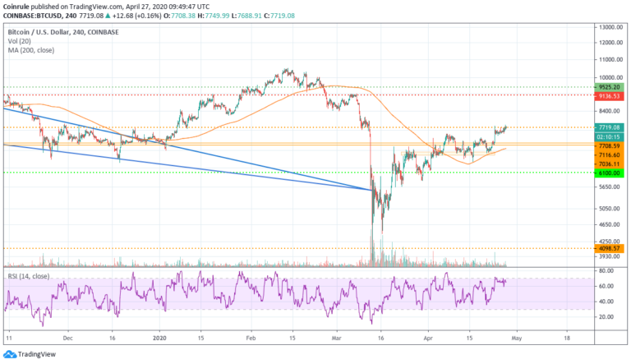The height and width of the screenshot is (364, 631).
Task: Click the Mar label on time axis
Action: click(x=336, y=339)
